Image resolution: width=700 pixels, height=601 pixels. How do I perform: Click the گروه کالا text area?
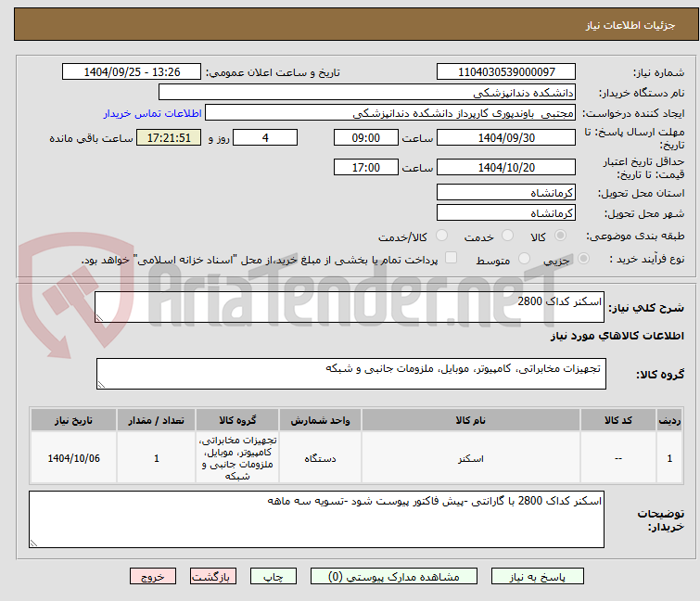point(350,373)
